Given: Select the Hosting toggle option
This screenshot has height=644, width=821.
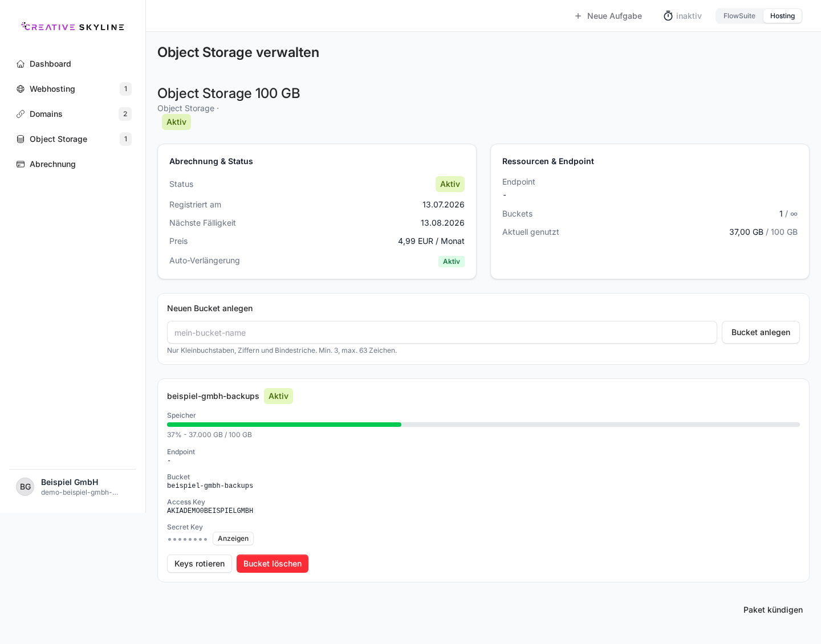Looking at the screenshot, I should [x=782, y=16].
